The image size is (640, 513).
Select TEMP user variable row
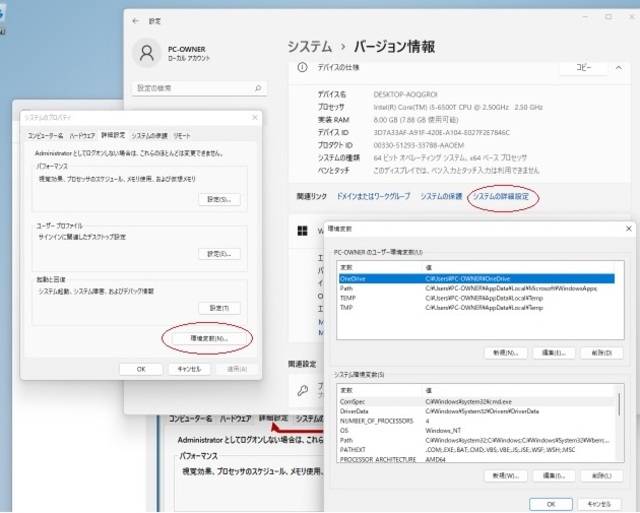point(476,298)
